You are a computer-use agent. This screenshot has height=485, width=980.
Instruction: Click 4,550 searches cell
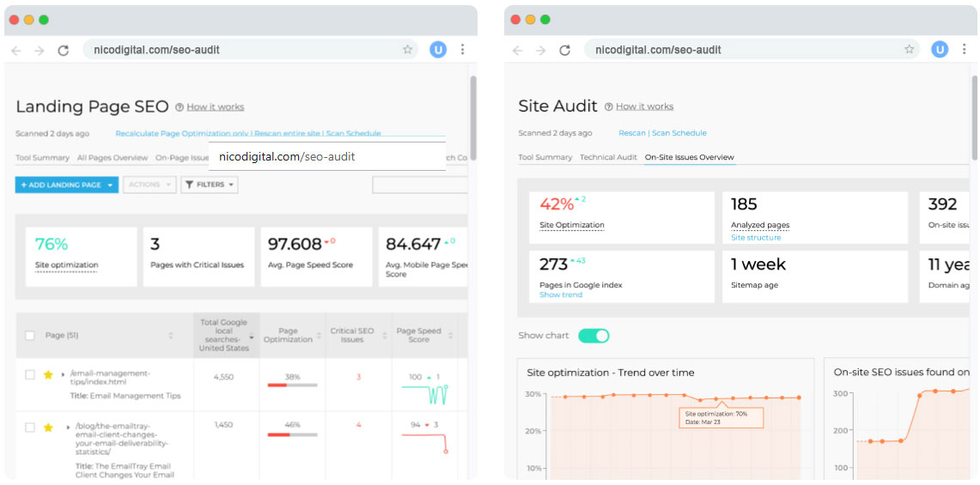tap(224, 377)
